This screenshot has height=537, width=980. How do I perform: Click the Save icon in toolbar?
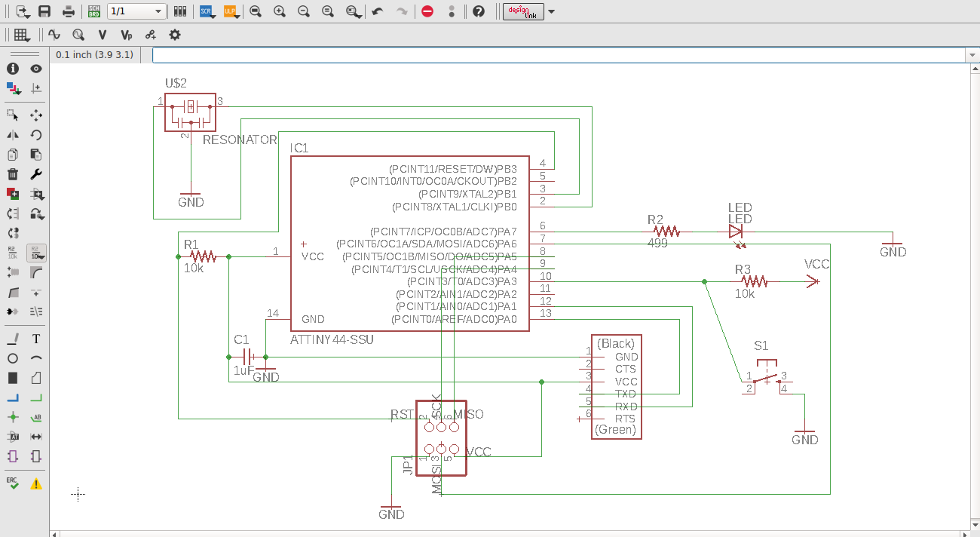[44, 11]
